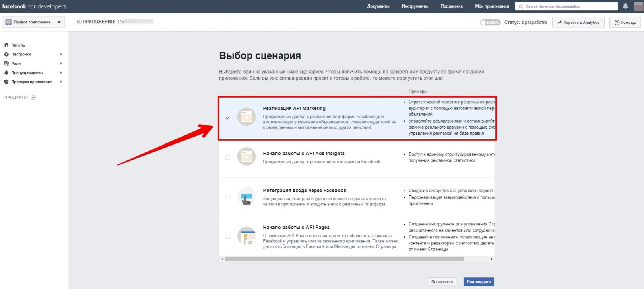This screenshot has height=289, width=644.
Task: Click the Facebook login scenario icon
Action: point(246,197)
